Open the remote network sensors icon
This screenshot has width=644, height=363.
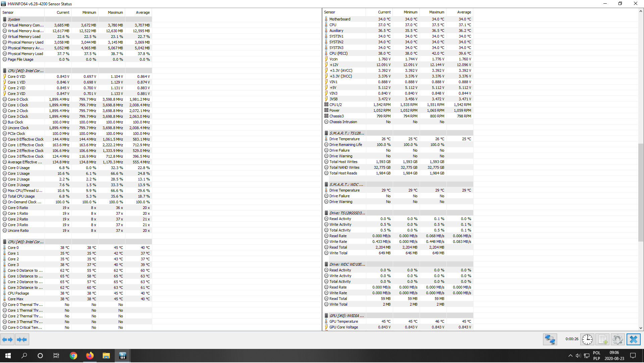(x=550, y=340)
